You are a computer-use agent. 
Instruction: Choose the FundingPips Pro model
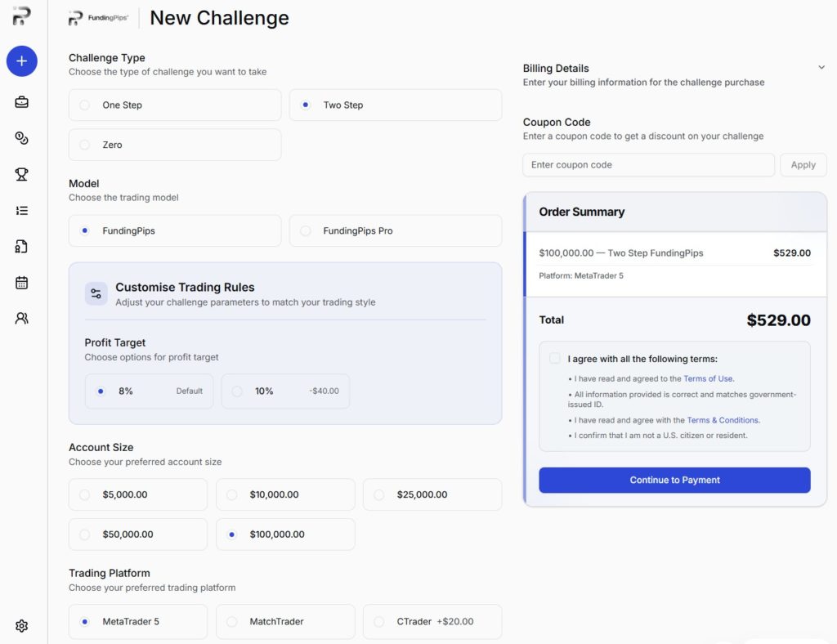point(396,230)
